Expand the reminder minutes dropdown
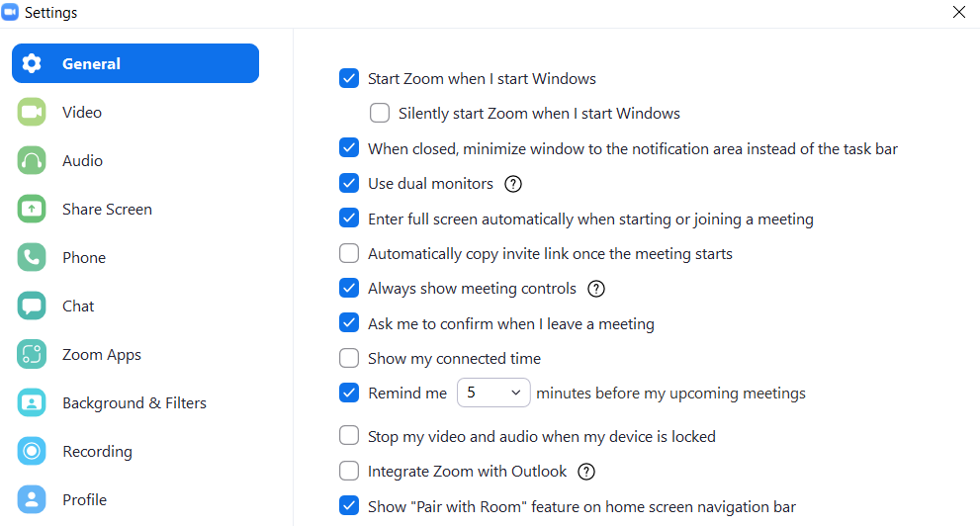The height and width of the screenshot is (526, 980). pos(493,393)
